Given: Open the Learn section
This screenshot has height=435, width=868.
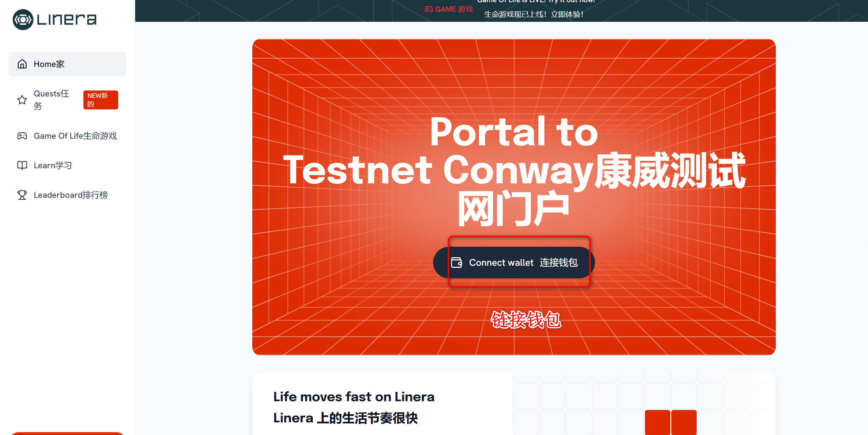Looking at the screenshot, I should tap(53, 165).
